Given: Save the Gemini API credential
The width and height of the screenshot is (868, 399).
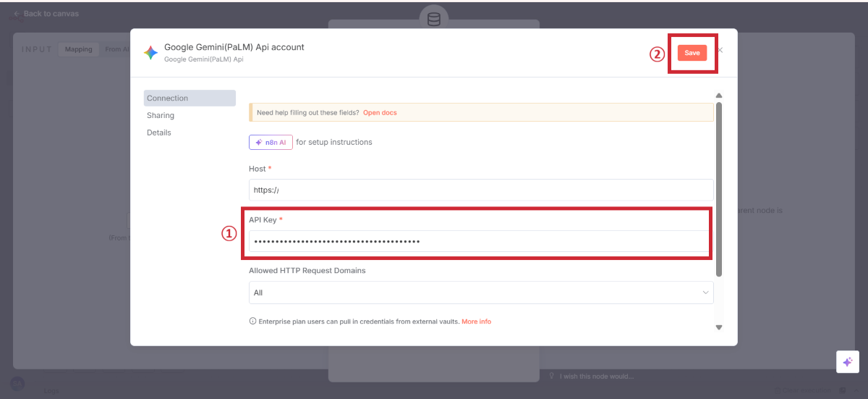Looking at the screenshot, I should (692, 53).
